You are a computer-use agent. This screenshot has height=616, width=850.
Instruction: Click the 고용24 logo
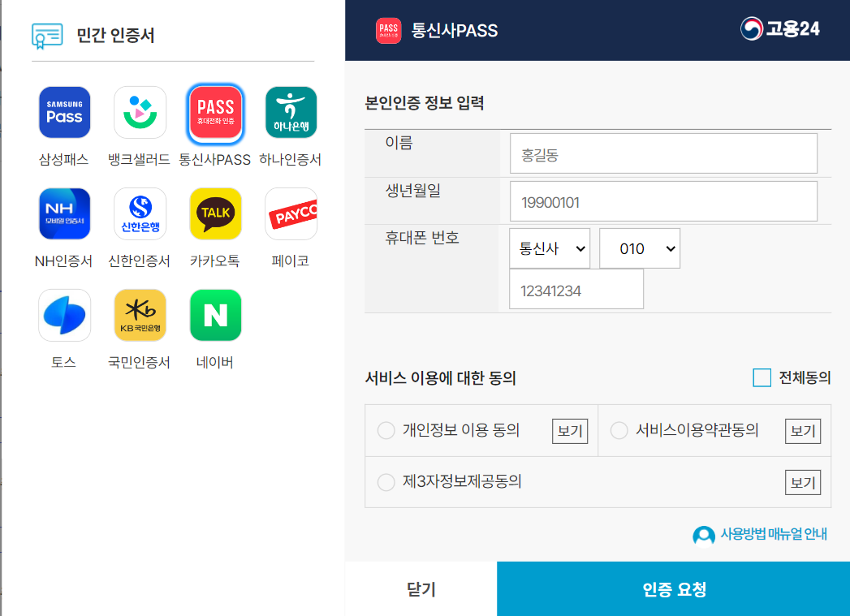pos(780,28)
